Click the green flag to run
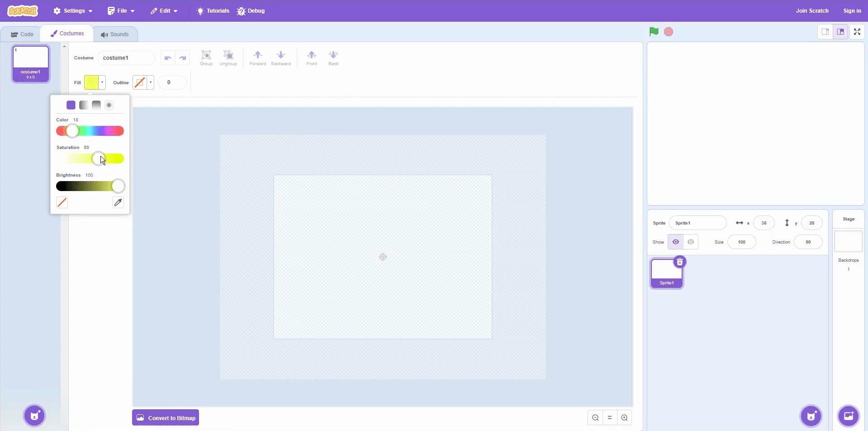Image resolution: width=868 pixels, height=431 pixels. 654,32
